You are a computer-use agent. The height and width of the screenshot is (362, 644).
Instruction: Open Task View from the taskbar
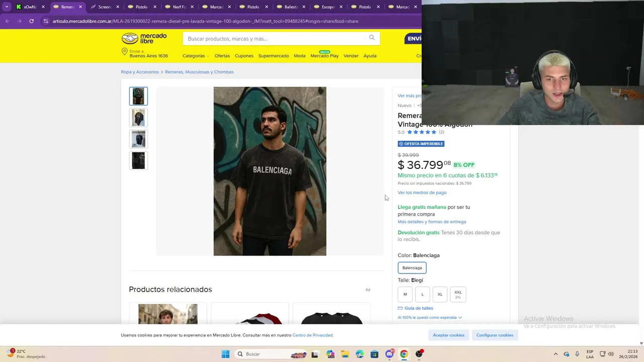click(x=315, y=354)
